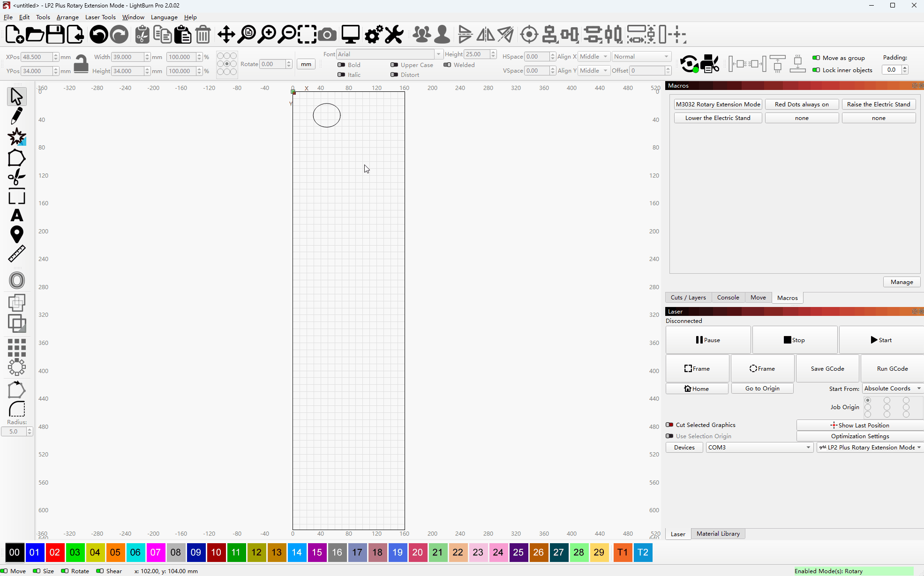Open Preview with monitor icon
Image resolution: width=924 pixels, height=576 pixels.
tap(350, 35)
